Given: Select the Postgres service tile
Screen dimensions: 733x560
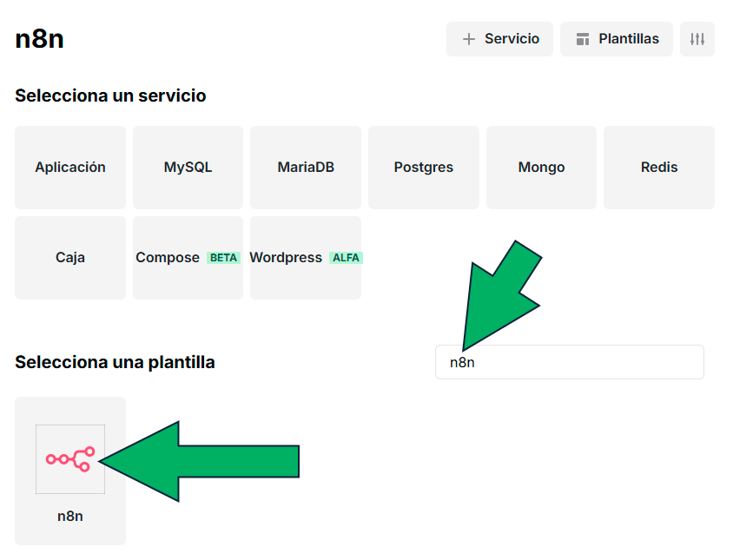Looking at the screenshot, I should click(423, 168).
